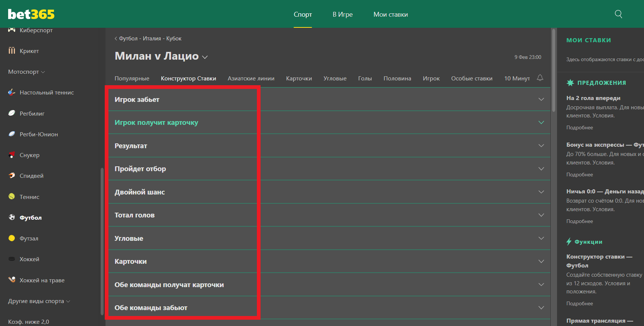Open the Прямая трансляция feature heading

pos(600,321)
